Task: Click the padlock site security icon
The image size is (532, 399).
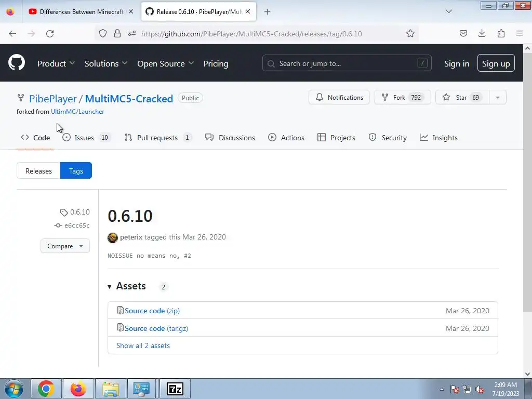Action: pos(117,33)
